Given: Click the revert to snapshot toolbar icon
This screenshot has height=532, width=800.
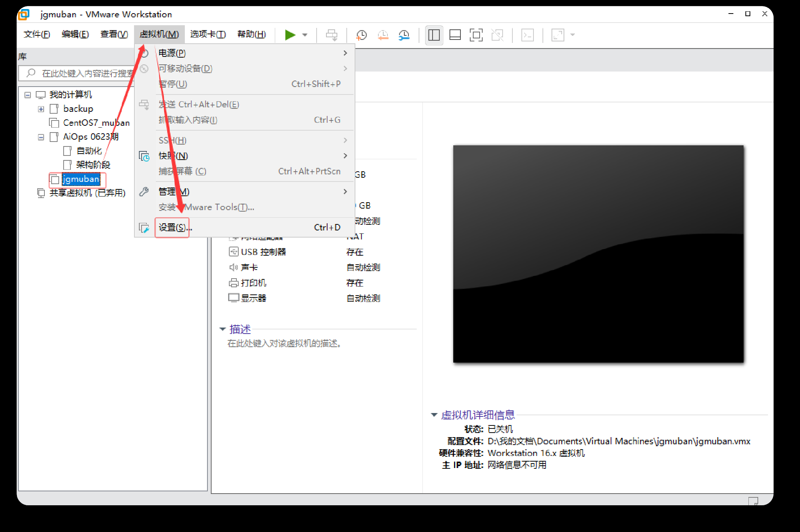Looking at the screenshot, I should [383, 35].
